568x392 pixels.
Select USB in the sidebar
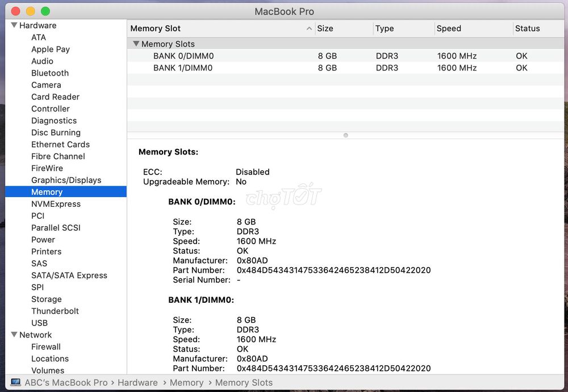point(39,323)
